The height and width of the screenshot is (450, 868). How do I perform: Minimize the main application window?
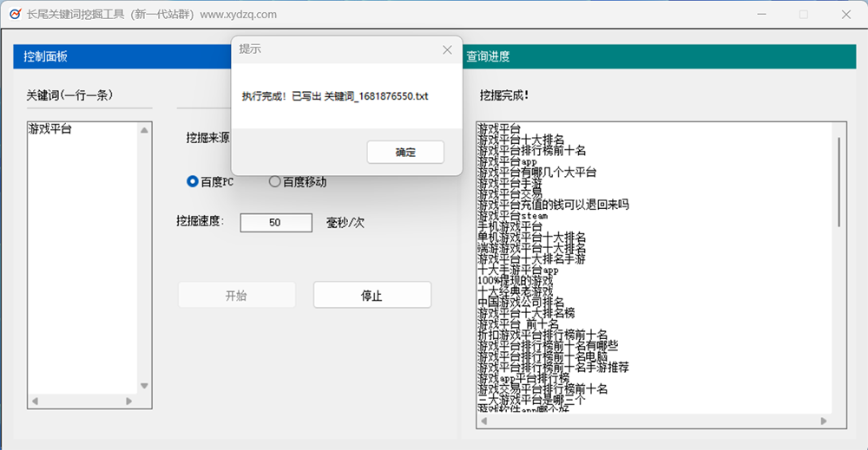pyautogui.click(x=762, y=14)
